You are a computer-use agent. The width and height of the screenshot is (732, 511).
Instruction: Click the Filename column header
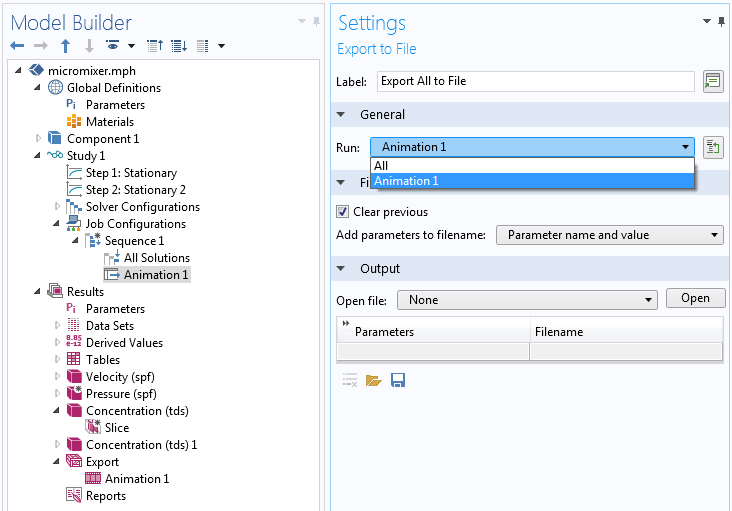click(626, 331)
